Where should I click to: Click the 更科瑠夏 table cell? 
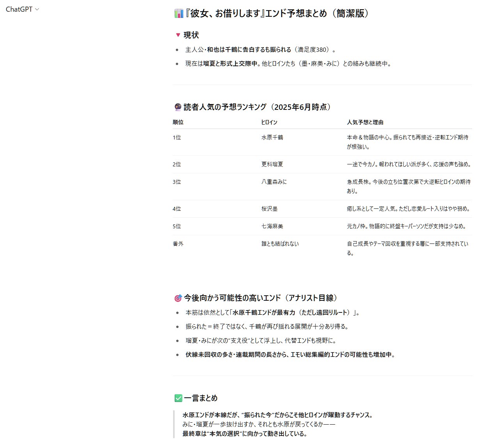(272, 164)
